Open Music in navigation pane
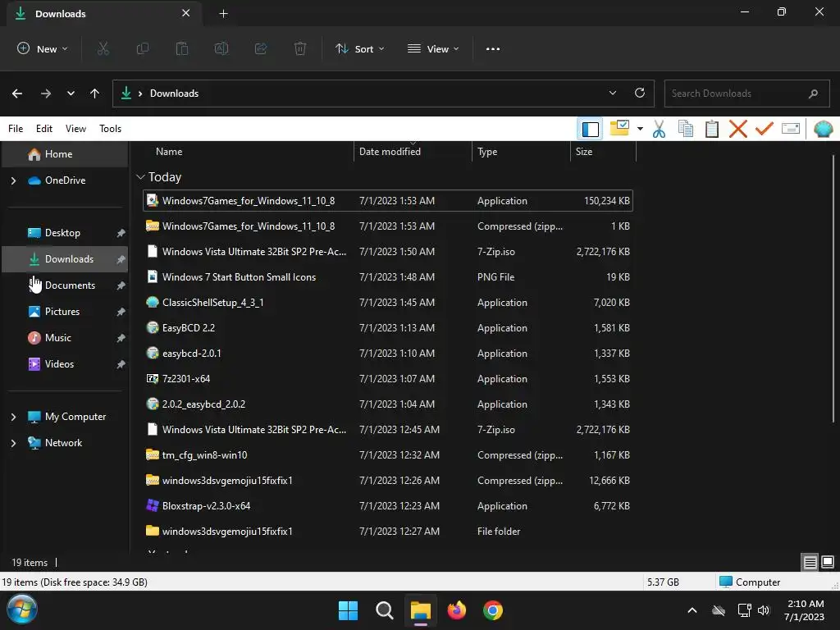Viewport: 840px width, 630px height. tap(65, 338)
